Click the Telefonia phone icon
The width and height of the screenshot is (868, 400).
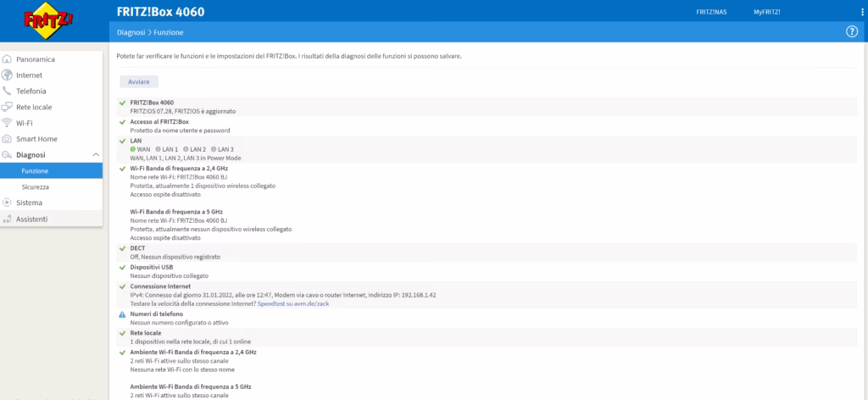pyautogui.click(x=7, y=92)
